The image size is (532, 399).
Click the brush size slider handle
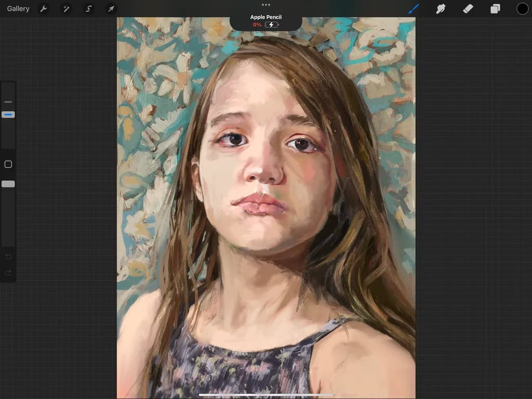8,115
